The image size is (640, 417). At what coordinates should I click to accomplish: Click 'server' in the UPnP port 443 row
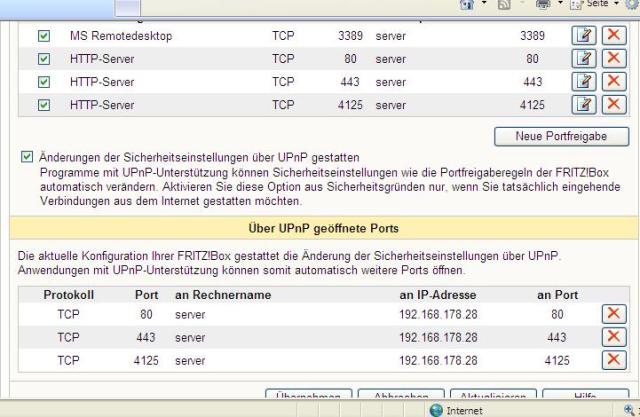tap(190, 338)
